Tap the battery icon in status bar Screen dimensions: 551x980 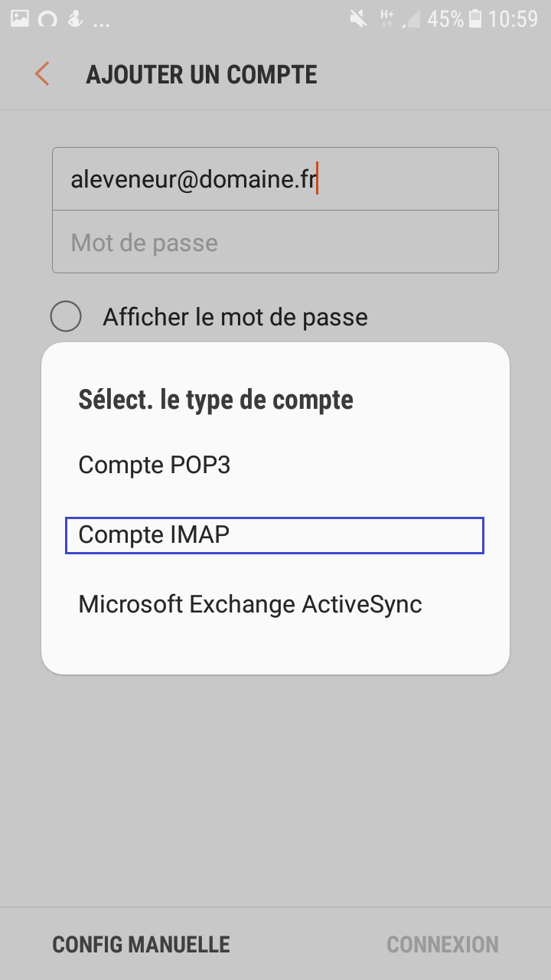point(475,19)
